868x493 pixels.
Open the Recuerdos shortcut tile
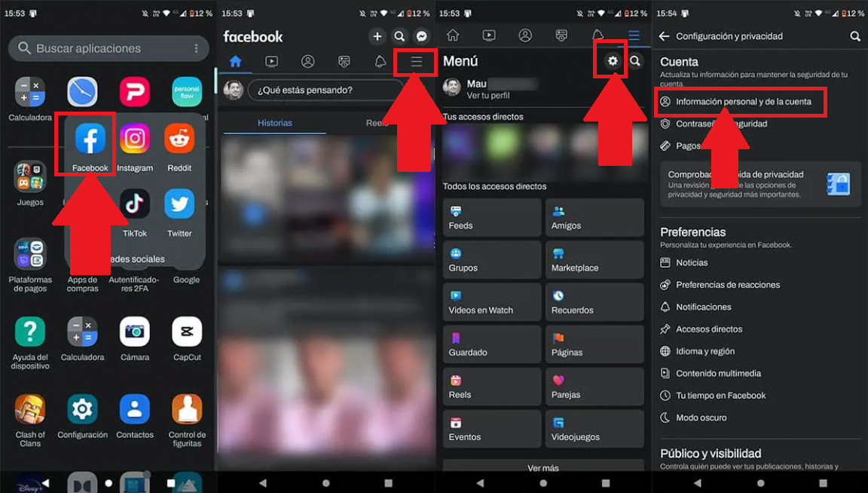(x=594, y=302)
